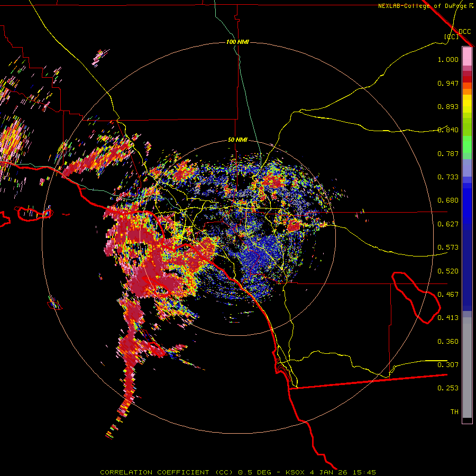This screenshot has height=476, width=476.
Task: Select the 1.000 scale value
Action: click(x=448, y=59)
